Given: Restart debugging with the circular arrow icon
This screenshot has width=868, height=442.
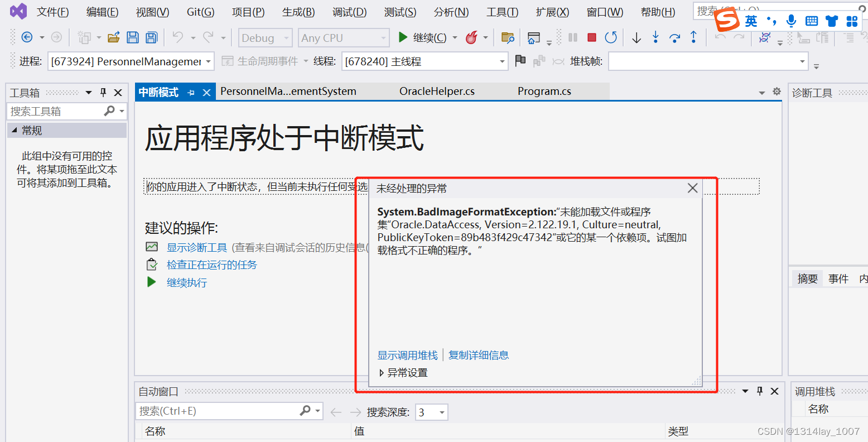Looking at the screenshot, I should [x=611, y=37].
